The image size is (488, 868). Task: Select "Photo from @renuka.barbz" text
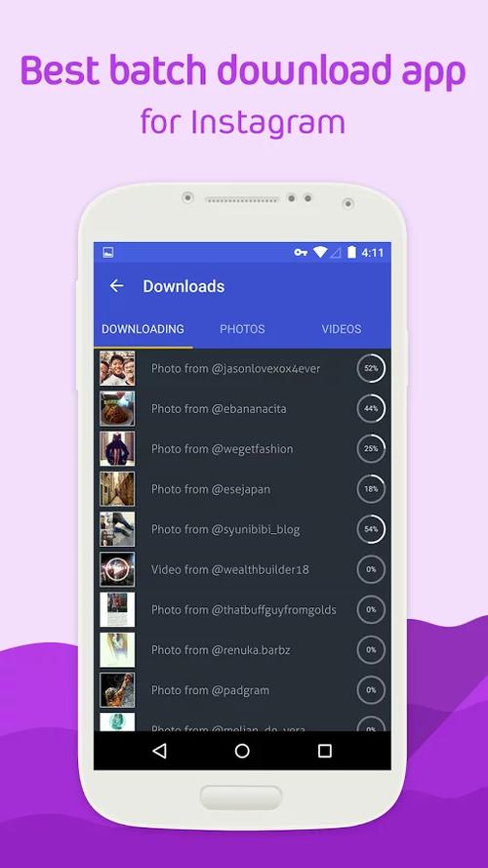[221, 650]
